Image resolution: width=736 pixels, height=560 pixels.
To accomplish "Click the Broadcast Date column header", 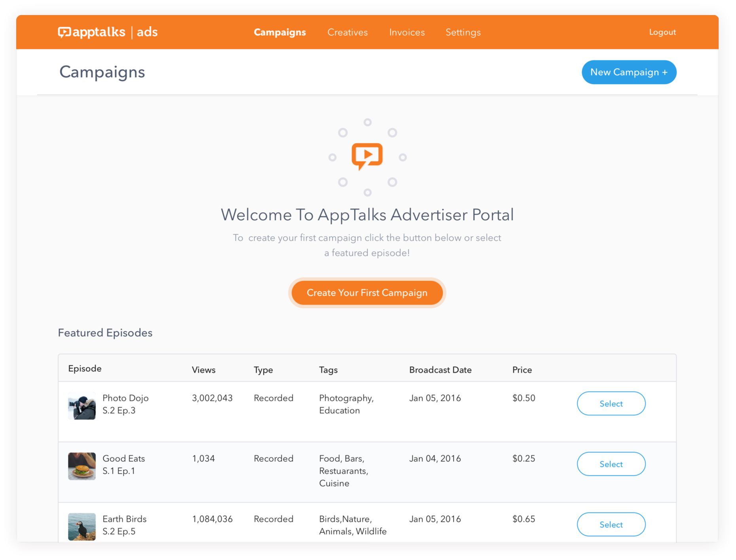I will point(440,370).
